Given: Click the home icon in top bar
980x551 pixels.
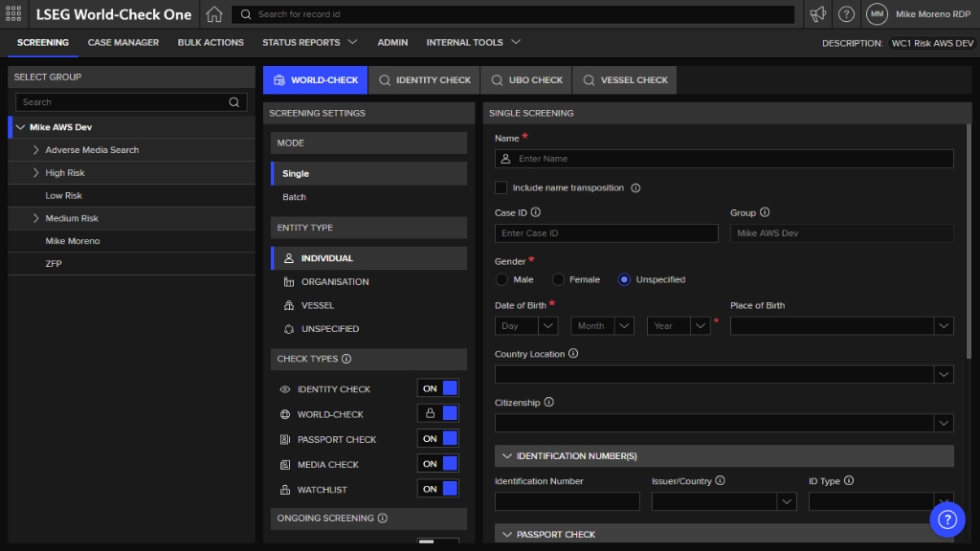Looking at the screenshot, I should (x=214, y=14).
